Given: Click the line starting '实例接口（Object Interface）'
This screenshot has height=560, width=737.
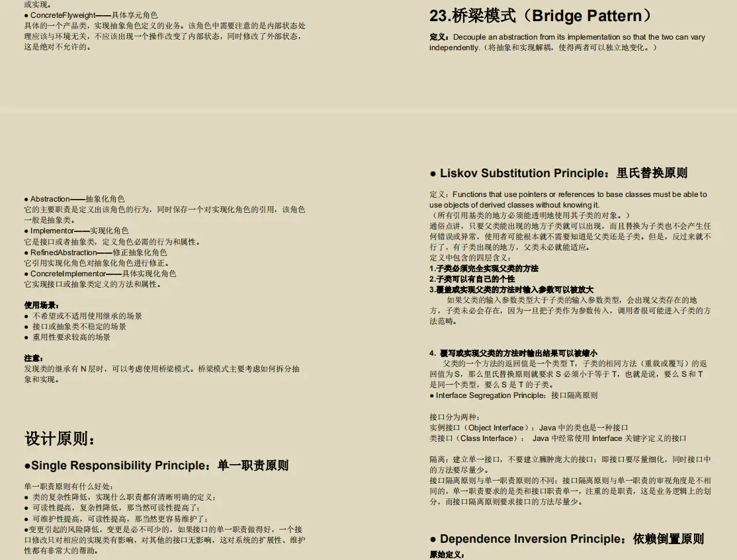Looking at the screenshot, I should (529, 428).
